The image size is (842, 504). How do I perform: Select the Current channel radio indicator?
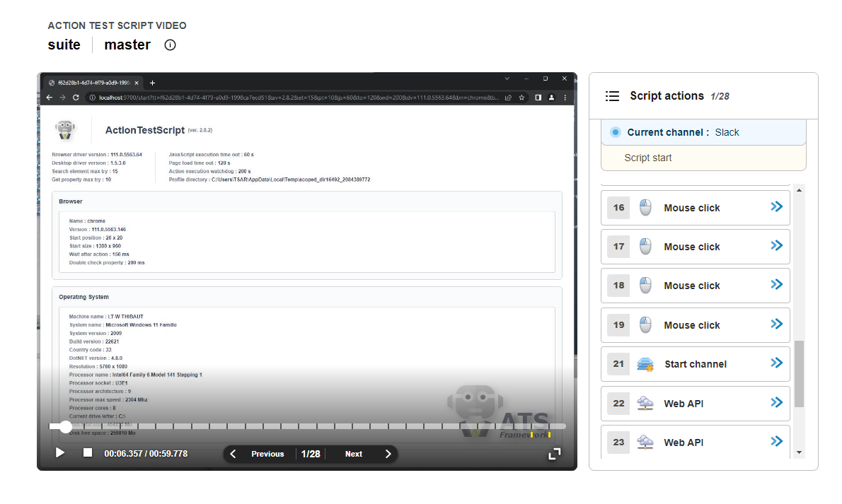[616, 132]
